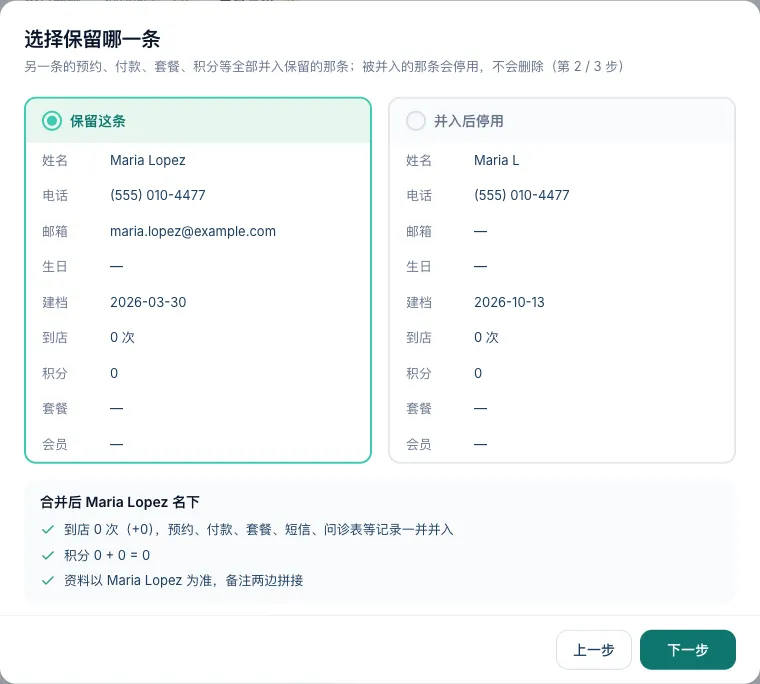Click the name Maria L in right card

[496, 160]
